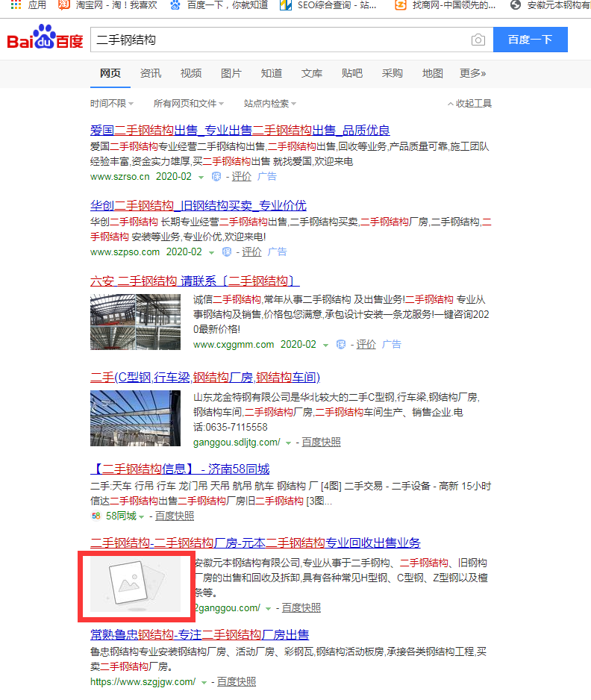Viewport: 591px width, 700px height.
Task: Click the shield icon beside www.szpso.com
Action: click(x=227, y=252)
